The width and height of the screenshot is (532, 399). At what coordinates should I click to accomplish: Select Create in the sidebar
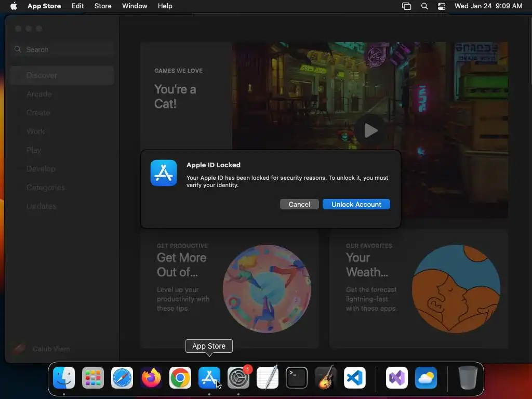point(62,113)
